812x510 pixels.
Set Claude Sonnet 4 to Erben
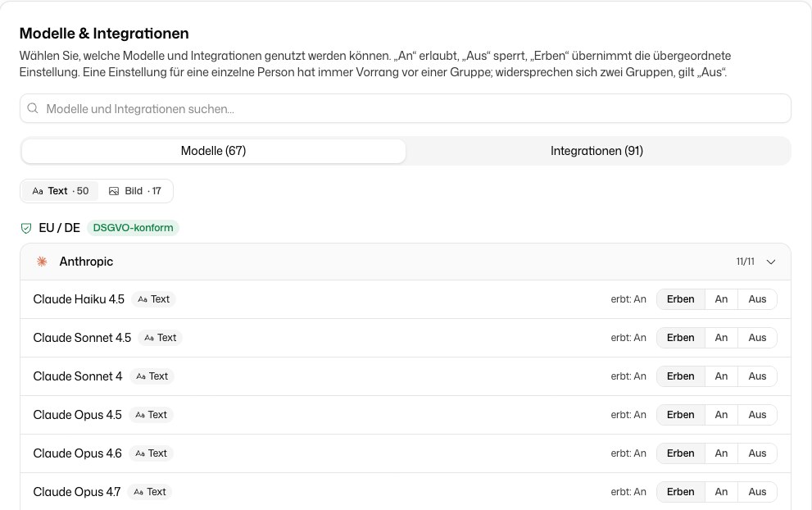680,376
